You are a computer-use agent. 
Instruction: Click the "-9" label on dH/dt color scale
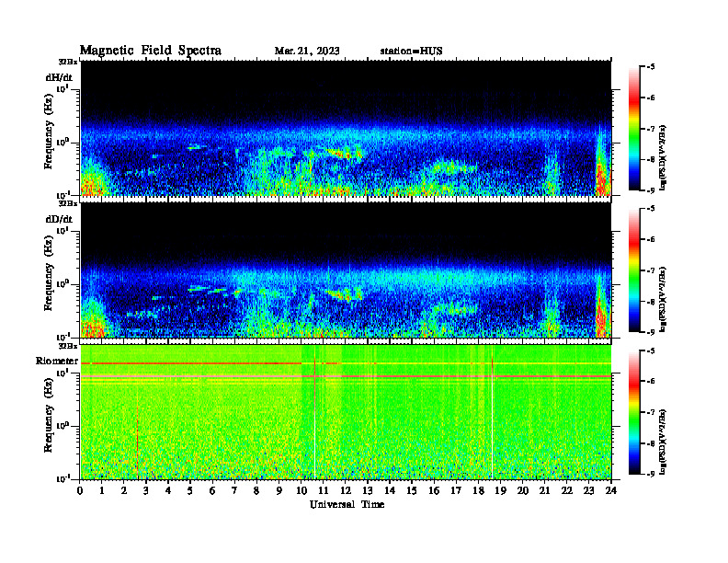[x=651, y=190]
